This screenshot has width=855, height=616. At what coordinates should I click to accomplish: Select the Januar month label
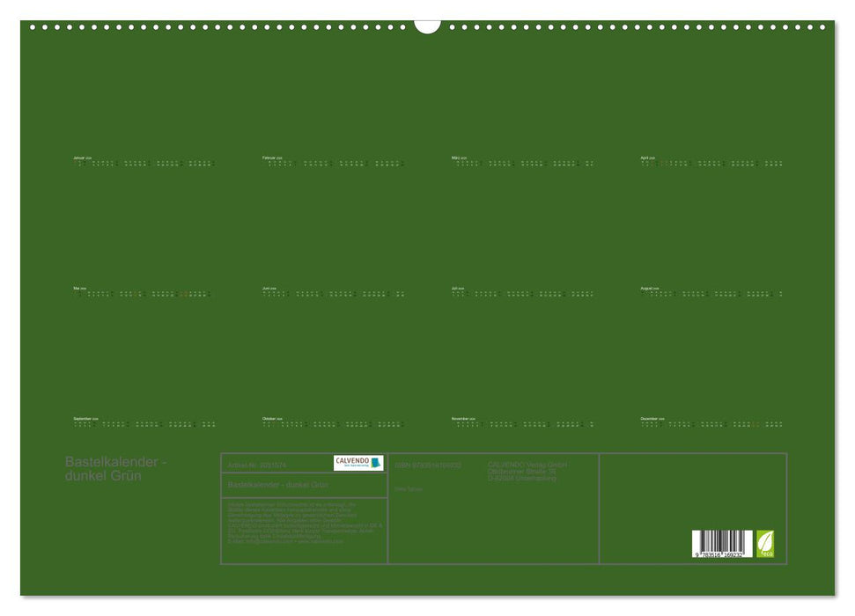[x=81, y=158]
